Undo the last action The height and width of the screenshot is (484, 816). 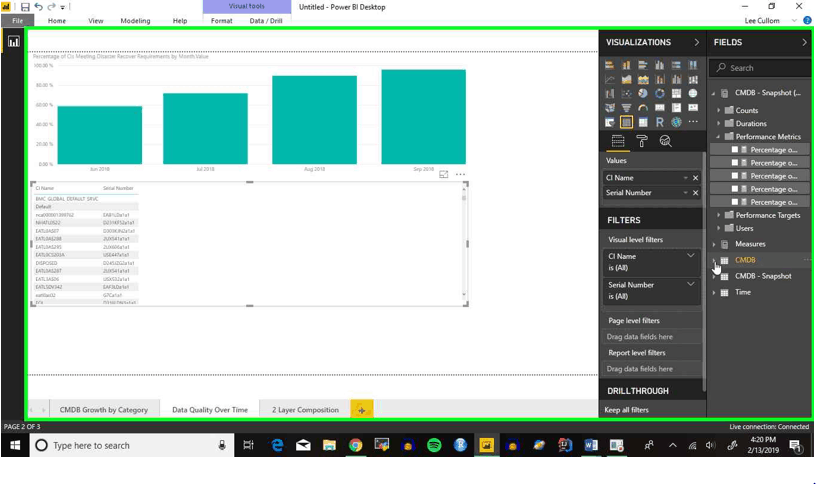[x=39, y=7]
